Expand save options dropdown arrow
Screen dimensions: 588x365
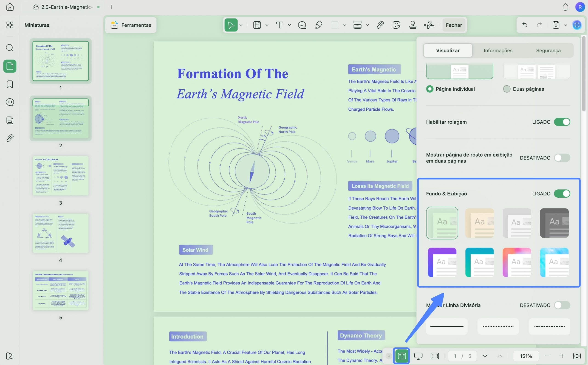click(565, 25)
